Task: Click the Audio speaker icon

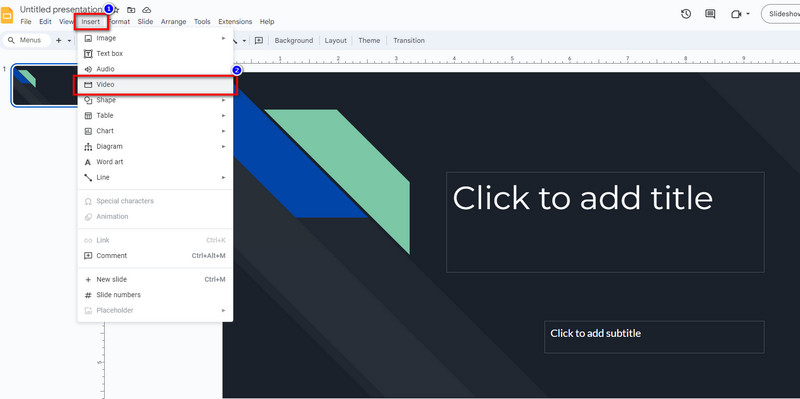Action: [x=88, y=69]
